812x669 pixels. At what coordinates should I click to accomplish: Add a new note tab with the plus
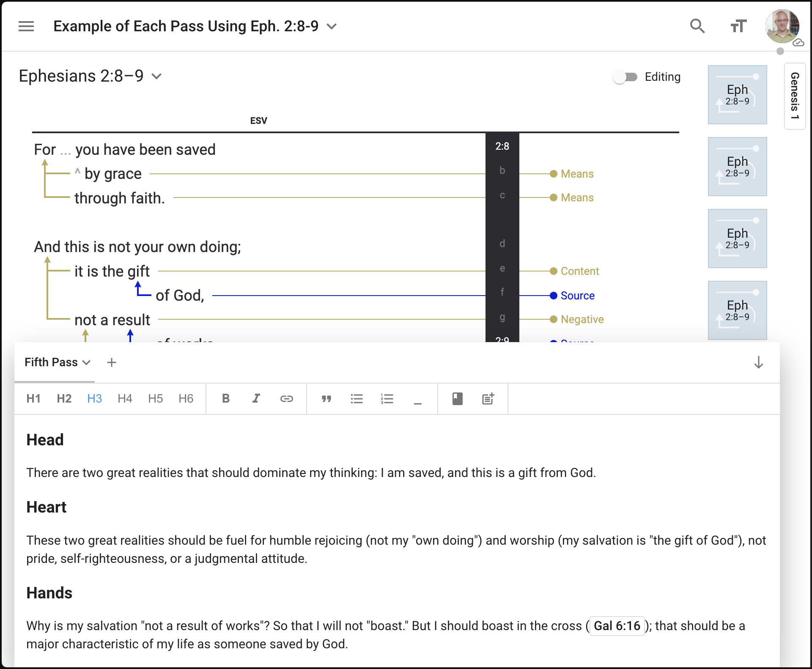(x=112, y=362)
